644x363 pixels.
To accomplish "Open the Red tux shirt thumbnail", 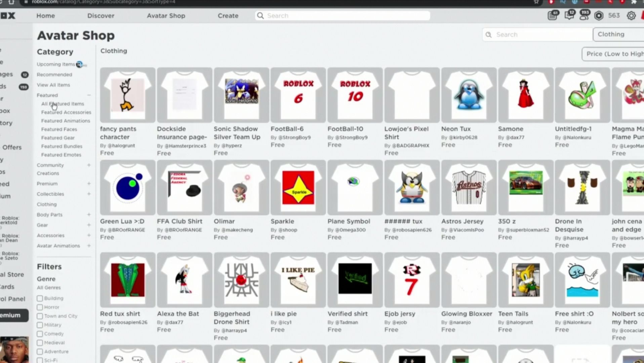I will [x=128, y=280].
